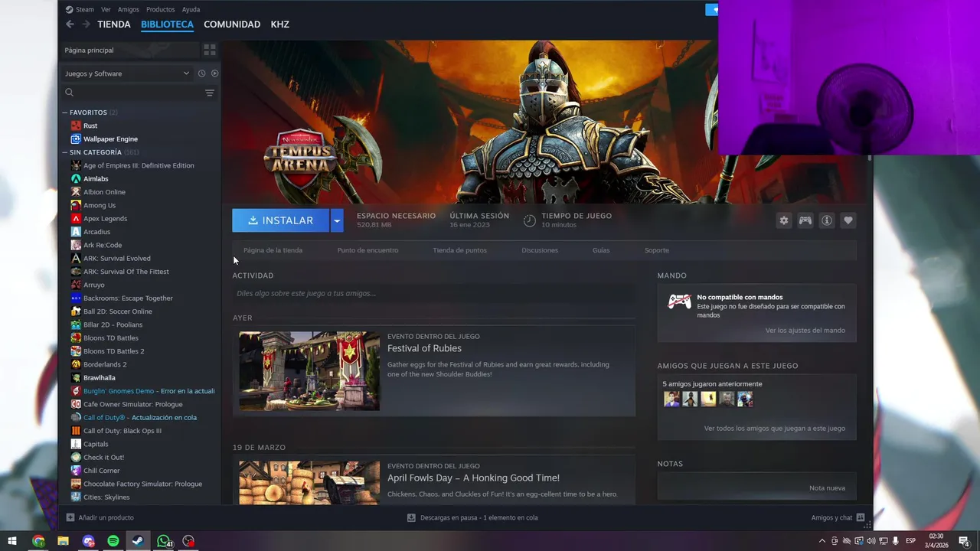
Task: Collapse the SIN CATEGORÍA section
Action: 65,152
